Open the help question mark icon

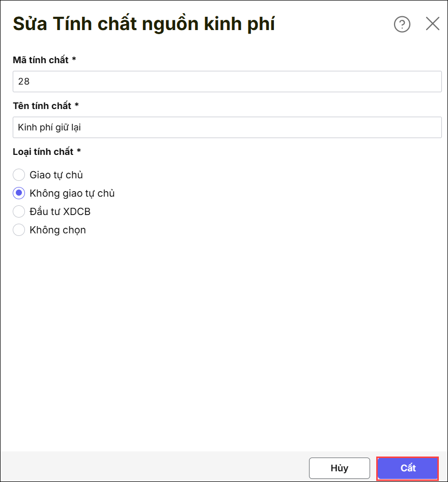(402, 24)
